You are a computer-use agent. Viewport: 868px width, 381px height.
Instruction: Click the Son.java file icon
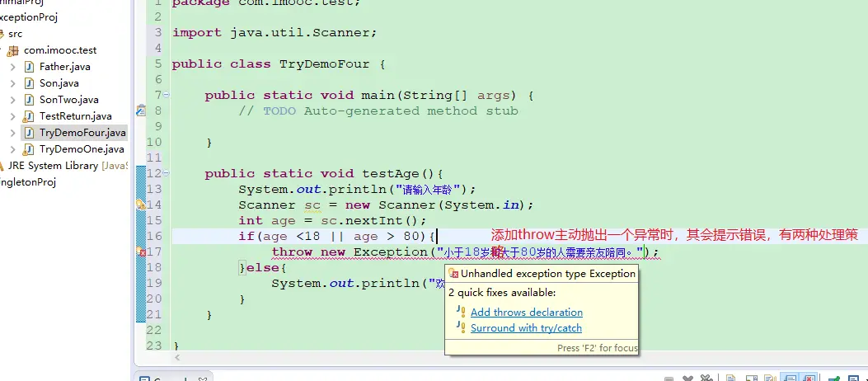coord(30,83)
